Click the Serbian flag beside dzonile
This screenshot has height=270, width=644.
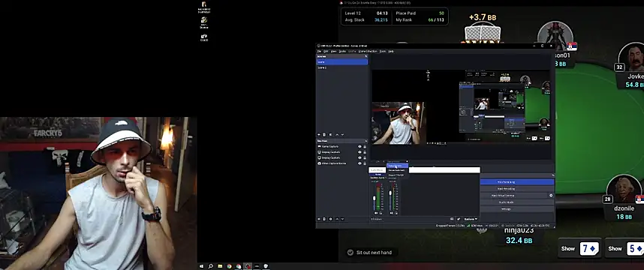pos(639,199)
